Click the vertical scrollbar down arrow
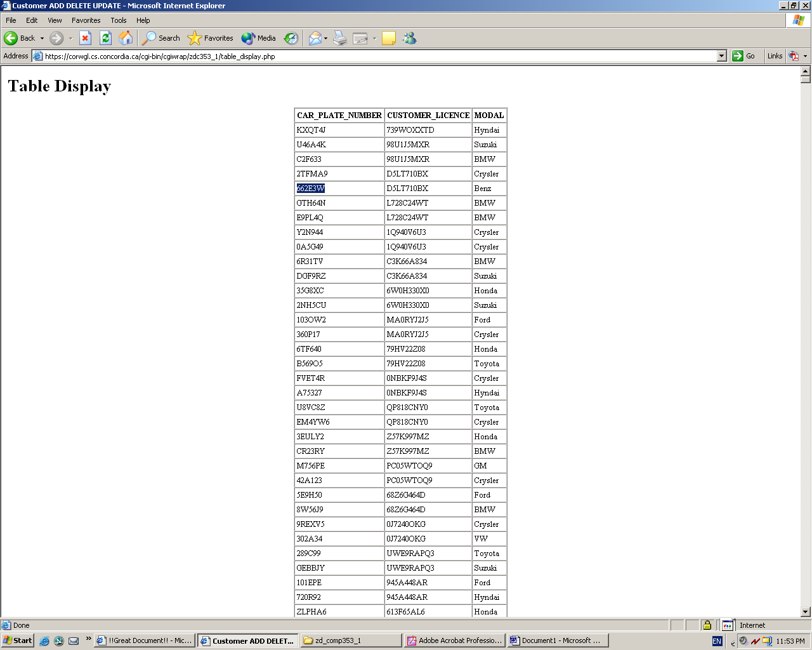 [x=806, y=612]
